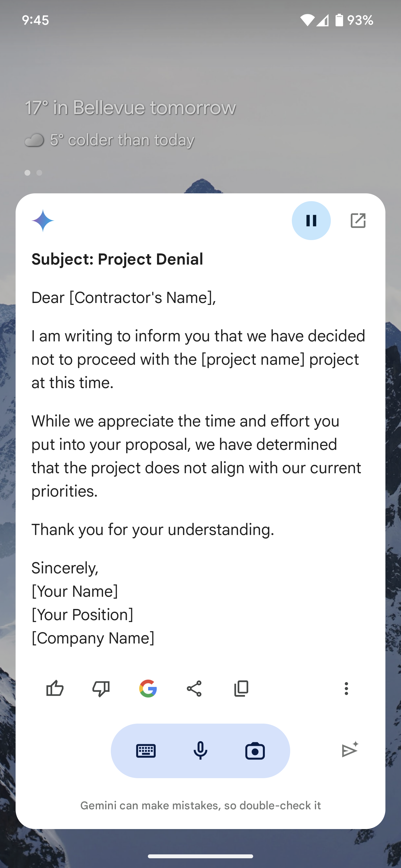Double-check response with Google icon

148,688
